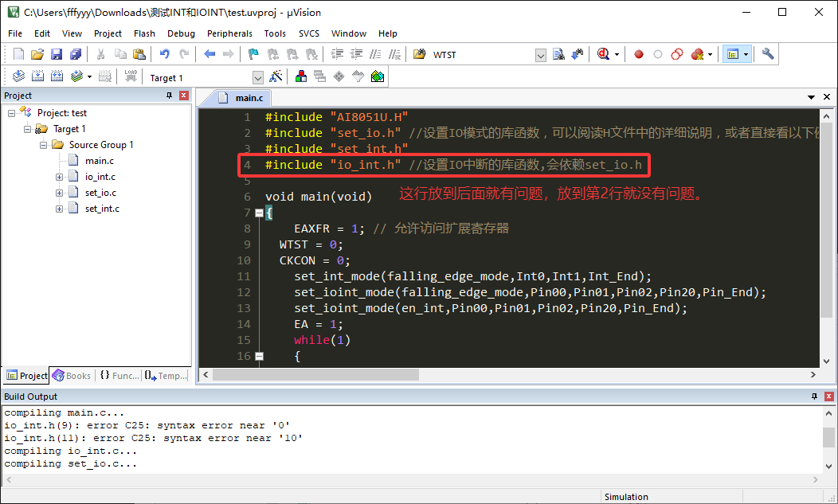Image resolution: width=838 pixels, height=504 pixels.
Task: Open the File menu
Action: (15, 33)
